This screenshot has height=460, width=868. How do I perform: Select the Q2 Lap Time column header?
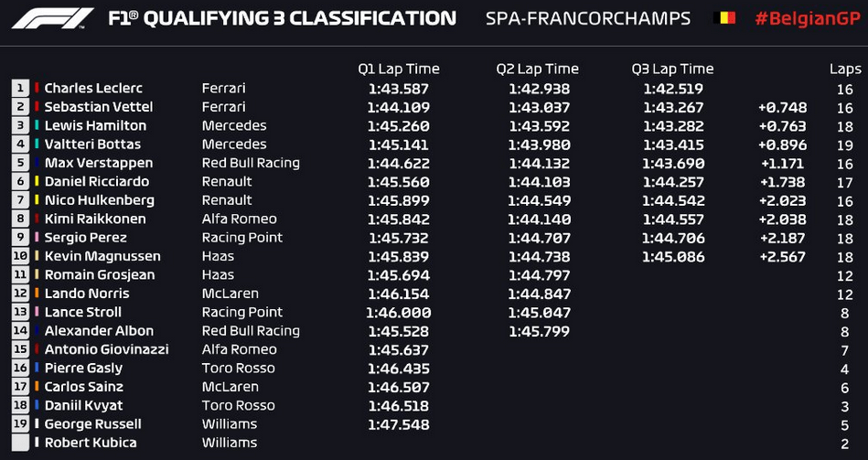click(x=538, y=70)
